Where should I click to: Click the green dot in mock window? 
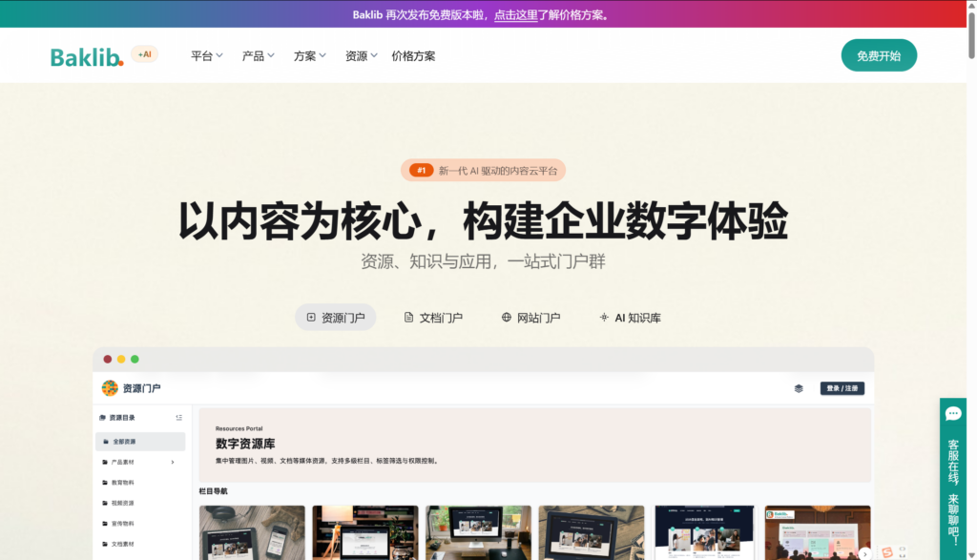click(x=135, y=360)
